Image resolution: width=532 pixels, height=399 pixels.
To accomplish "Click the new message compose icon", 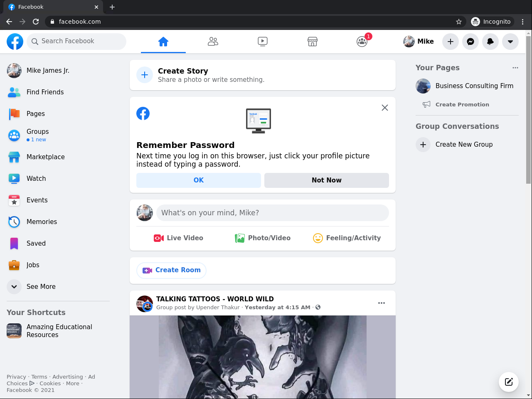I will [509, 382].
